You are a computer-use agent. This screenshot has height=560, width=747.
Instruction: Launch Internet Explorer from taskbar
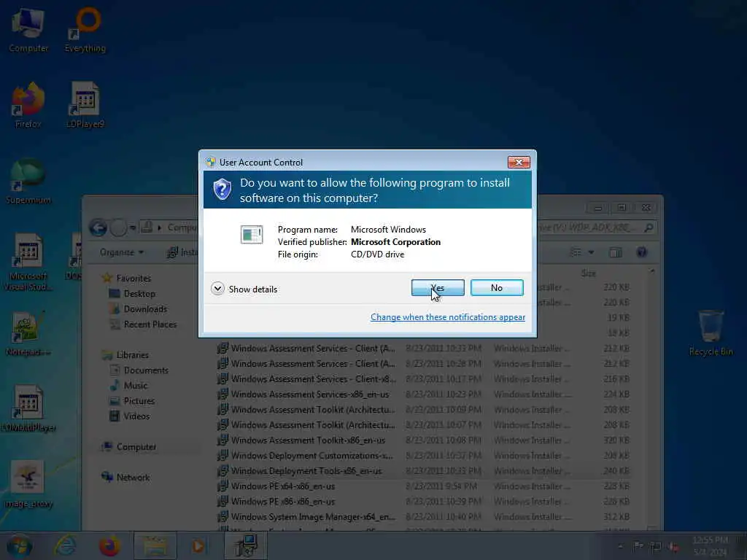click(65, 545)
